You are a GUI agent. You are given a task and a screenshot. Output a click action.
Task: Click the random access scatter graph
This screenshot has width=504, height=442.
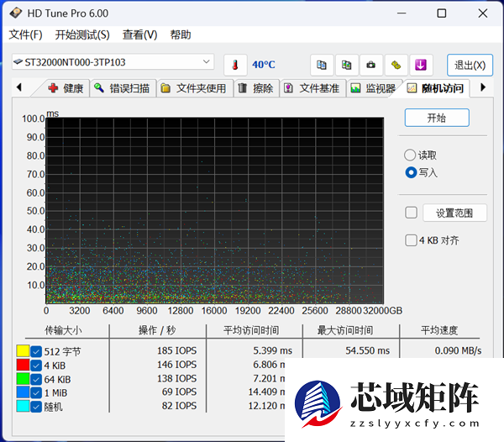[215, 211]
